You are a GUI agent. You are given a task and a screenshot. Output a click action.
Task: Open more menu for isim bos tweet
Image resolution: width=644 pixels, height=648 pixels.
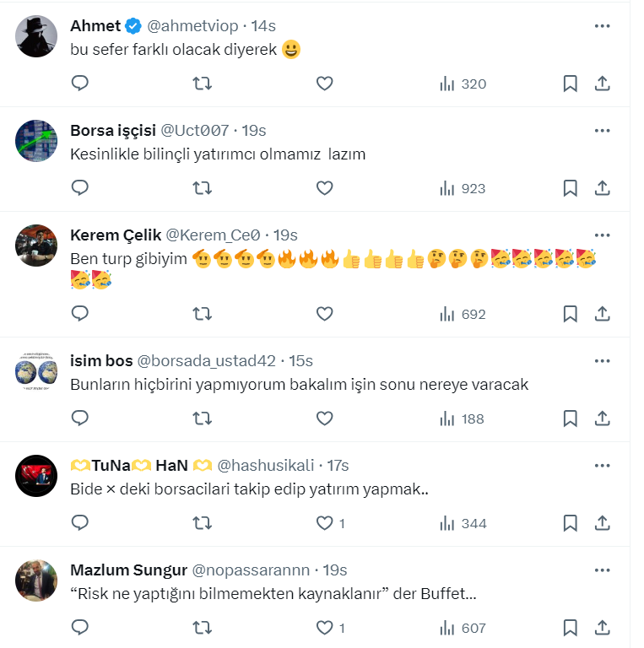coord(602,361)
